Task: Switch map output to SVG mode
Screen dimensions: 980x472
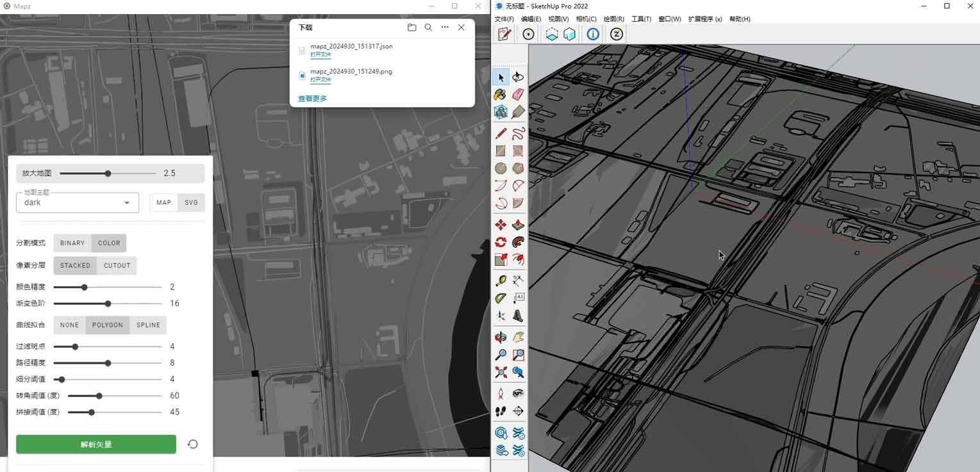Action: pyautogui.click(x=191, y=202)
